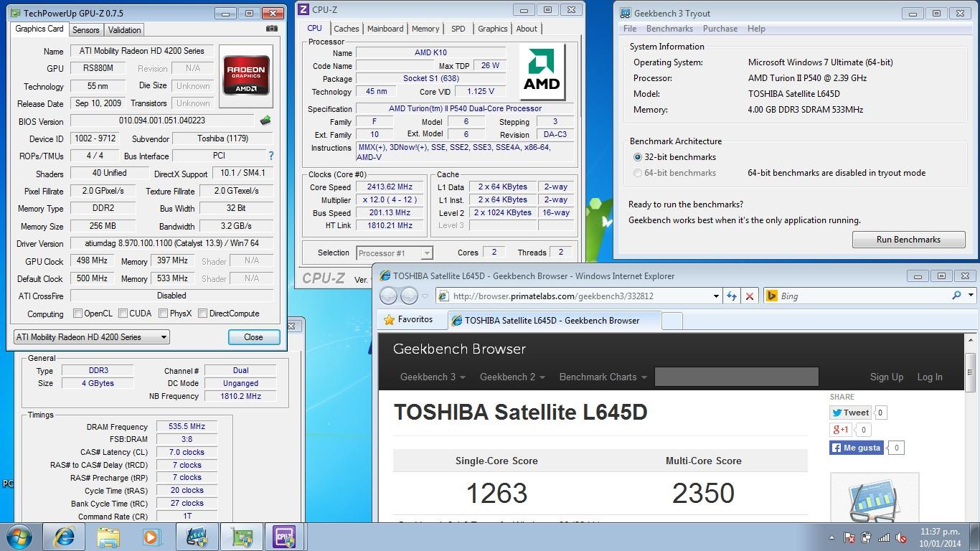Enable the CUDA checkbox
This screenshot has width=980, height=551.
123,314
